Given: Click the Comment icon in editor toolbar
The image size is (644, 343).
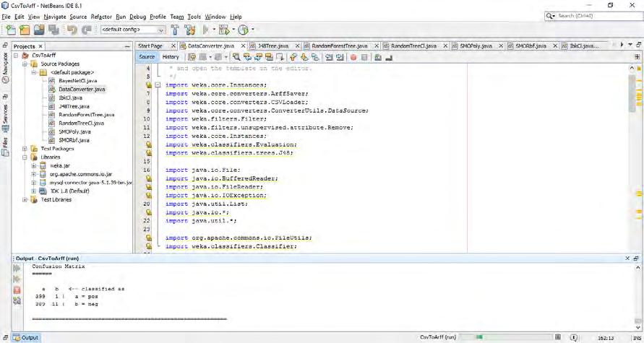Looking at the screenshot, I should coord(378,58).
